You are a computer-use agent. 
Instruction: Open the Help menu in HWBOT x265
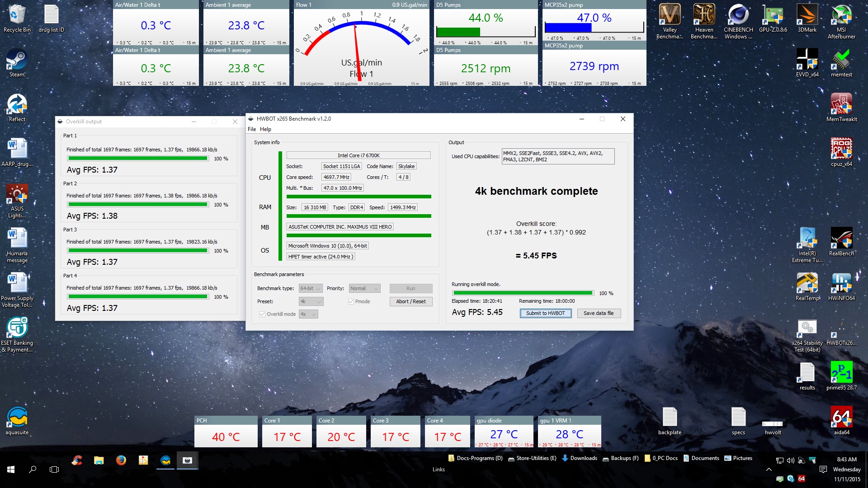pos(265,129)
